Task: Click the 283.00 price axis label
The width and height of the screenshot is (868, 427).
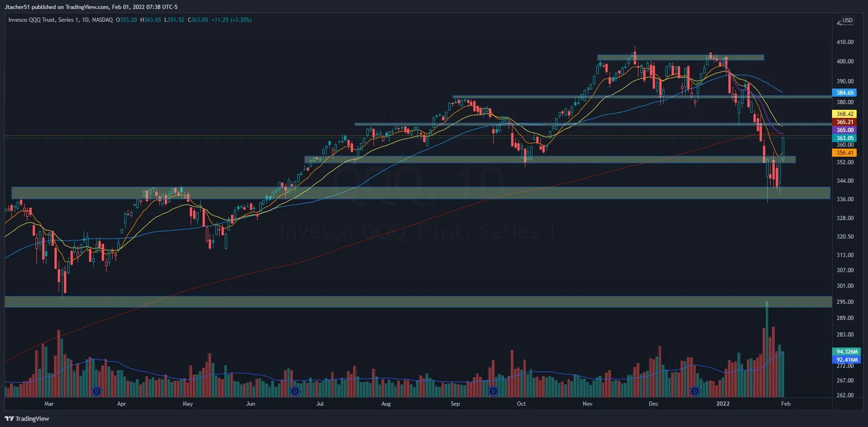Action: 845,335
